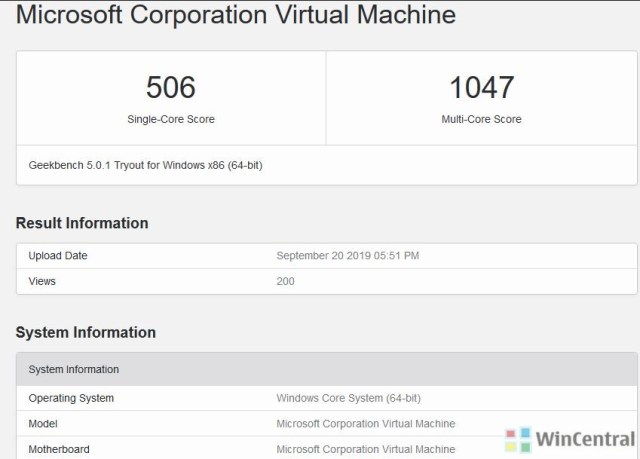Click the bold System Information section heading
Viewport: 640px width, 459px height.
point(86,333)
